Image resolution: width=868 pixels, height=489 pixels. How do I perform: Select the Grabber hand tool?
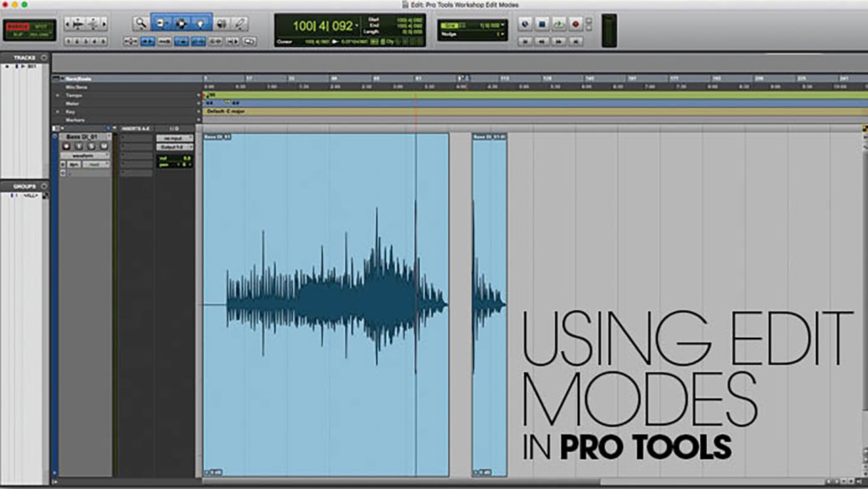coord(201,23)
